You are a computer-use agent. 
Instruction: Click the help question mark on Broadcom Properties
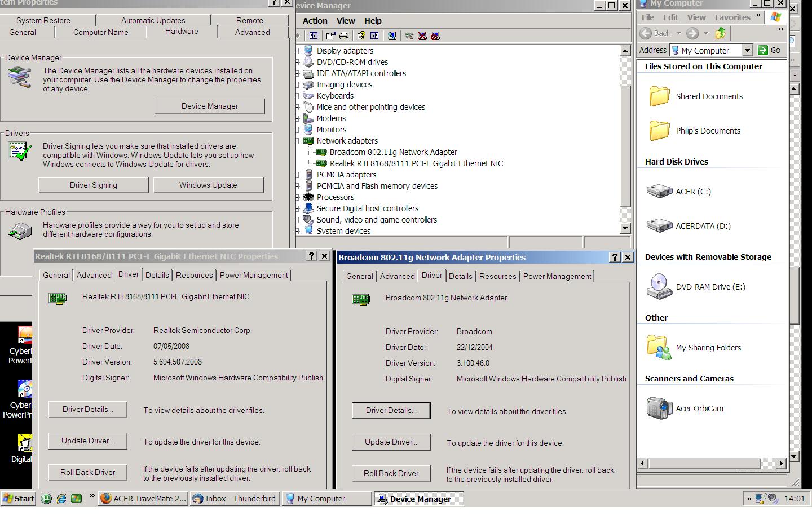click(x=615, y=257)
